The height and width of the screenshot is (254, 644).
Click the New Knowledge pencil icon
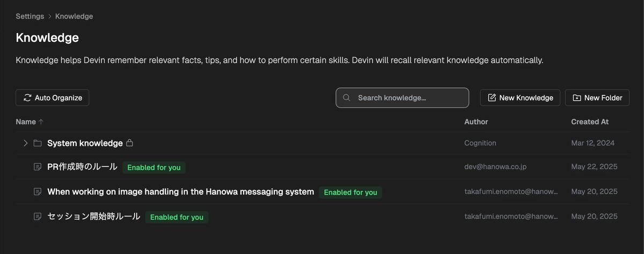pyautogui.click(x=492, y=98)
